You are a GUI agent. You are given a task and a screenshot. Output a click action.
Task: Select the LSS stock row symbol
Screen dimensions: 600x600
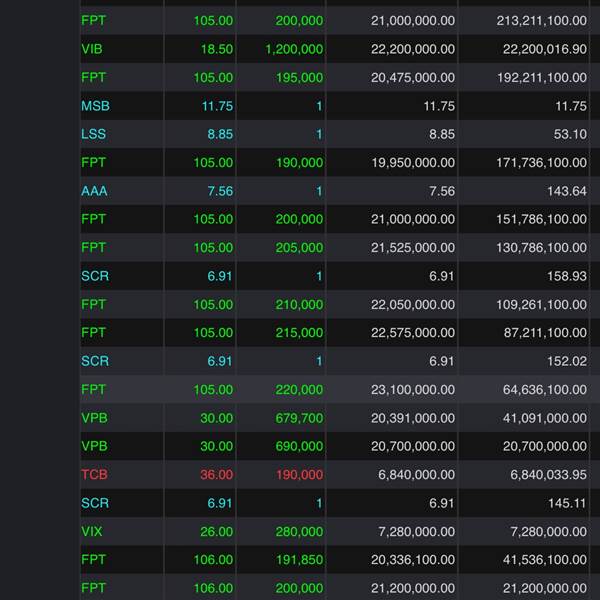[x=94, y=134]
